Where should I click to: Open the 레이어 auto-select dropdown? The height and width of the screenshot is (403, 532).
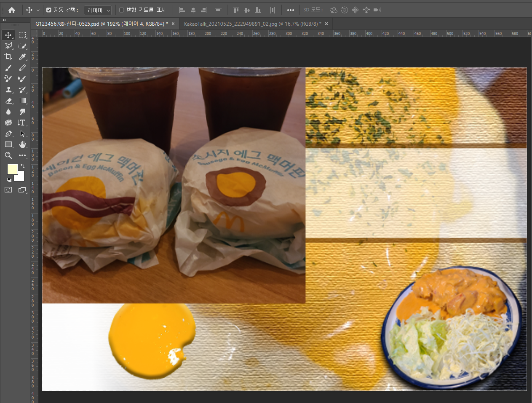click(x=98, y=10)
